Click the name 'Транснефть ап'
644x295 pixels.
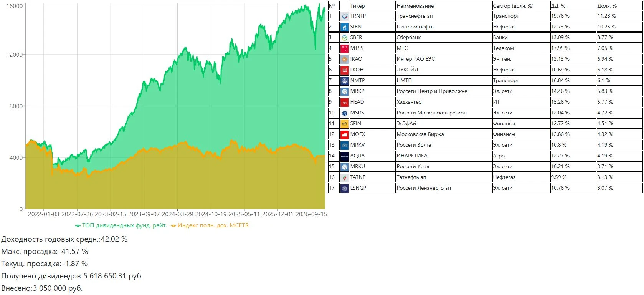coord(414,16)
